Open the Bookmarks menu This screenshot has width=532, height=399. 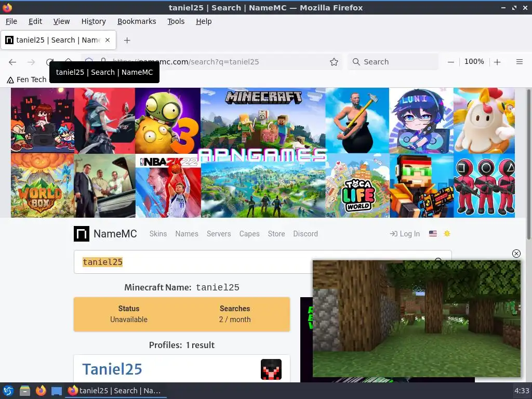(x=137, y=21)
